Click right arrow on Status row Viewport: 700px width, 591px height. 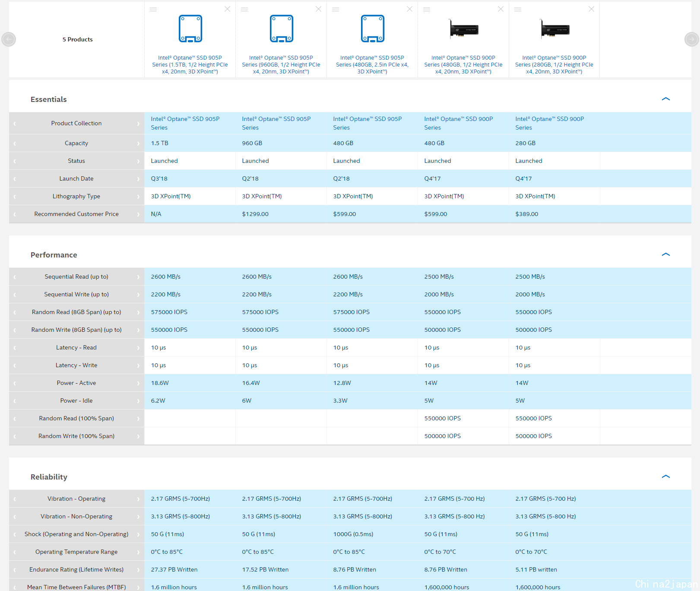pos(138,161)
